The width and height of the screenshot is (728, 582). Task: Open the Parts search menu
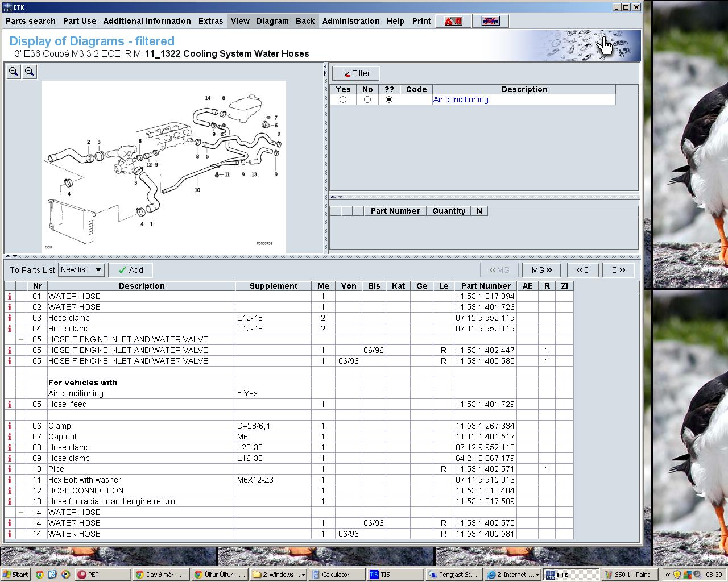pyautogui.click(x=31, y=21)
